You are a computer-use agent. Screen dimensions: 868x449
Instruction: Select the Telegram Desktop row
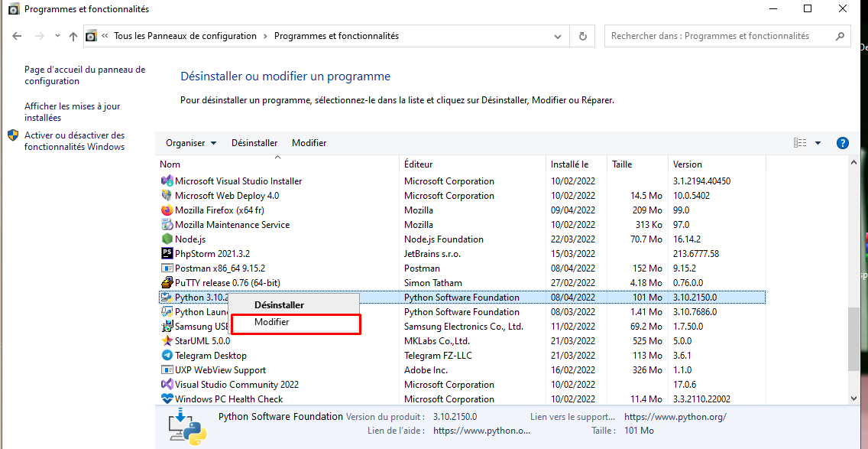(462, 356)
